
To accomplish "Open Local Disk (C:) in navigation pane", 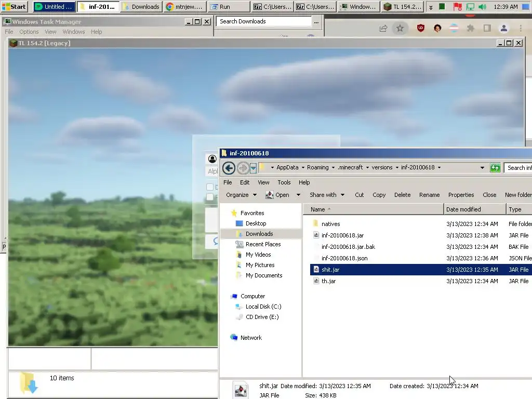I will click(x=263, y=307).
